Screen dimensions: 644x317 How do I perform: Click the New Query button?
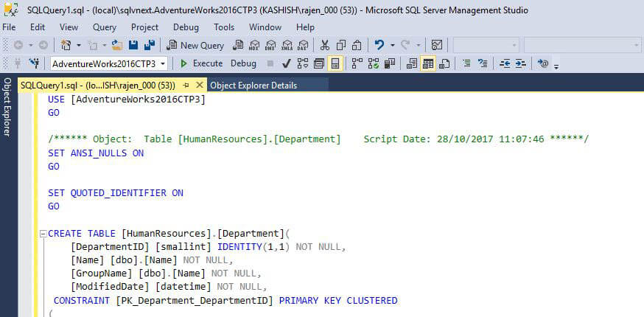(x=196, y=45)
